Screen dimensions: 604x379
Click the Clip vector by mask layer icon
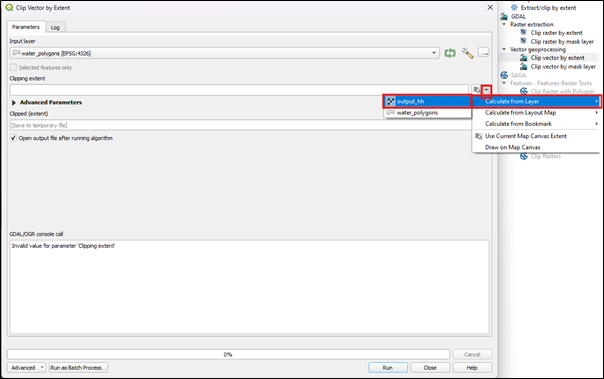pyautogui.click(x=523, y=67)
